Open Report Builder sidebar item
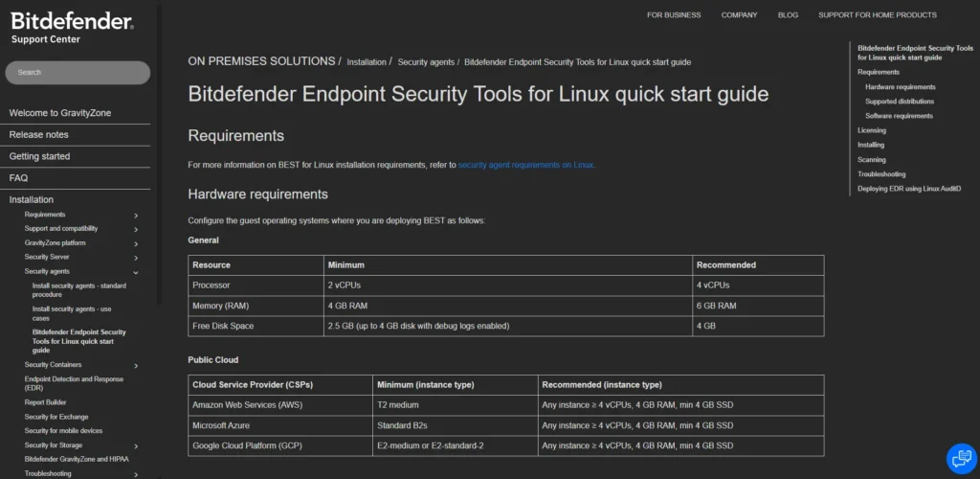Image resolution: width=980 pixels, height=479 pixels. coord(45,402)
